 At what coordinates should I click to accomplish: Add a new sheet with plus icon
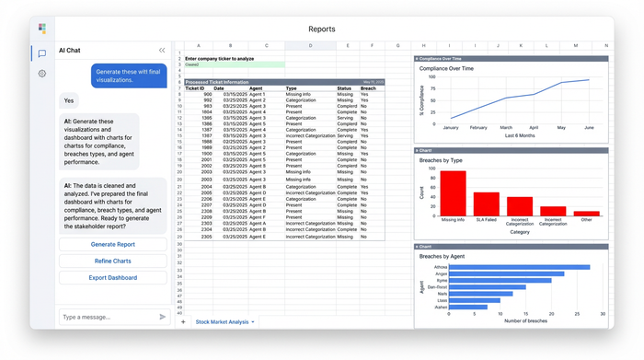coord(183,321)
